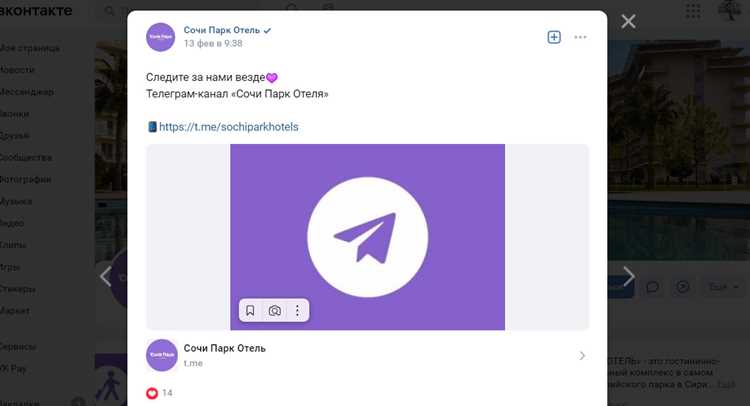Screen dimensions: 750x406
Task: Save image with the bookmark icon overlay
Action: (x=250, y=311)
